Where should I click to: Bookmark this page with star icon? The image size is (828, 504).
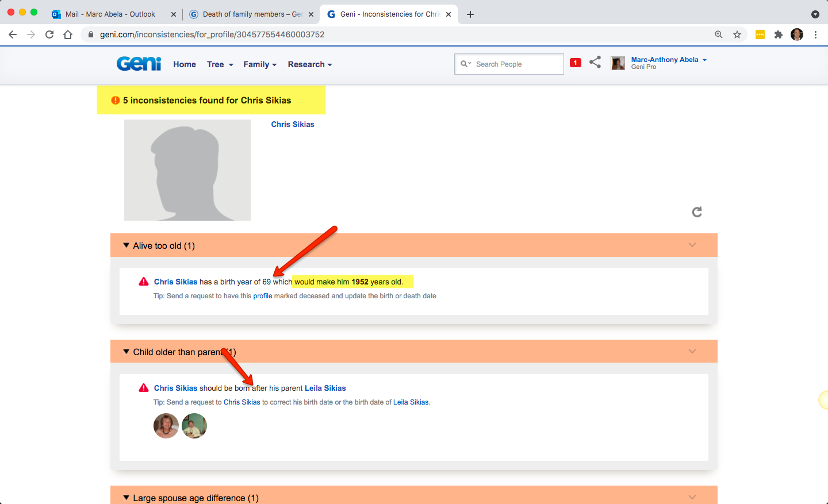737,34
